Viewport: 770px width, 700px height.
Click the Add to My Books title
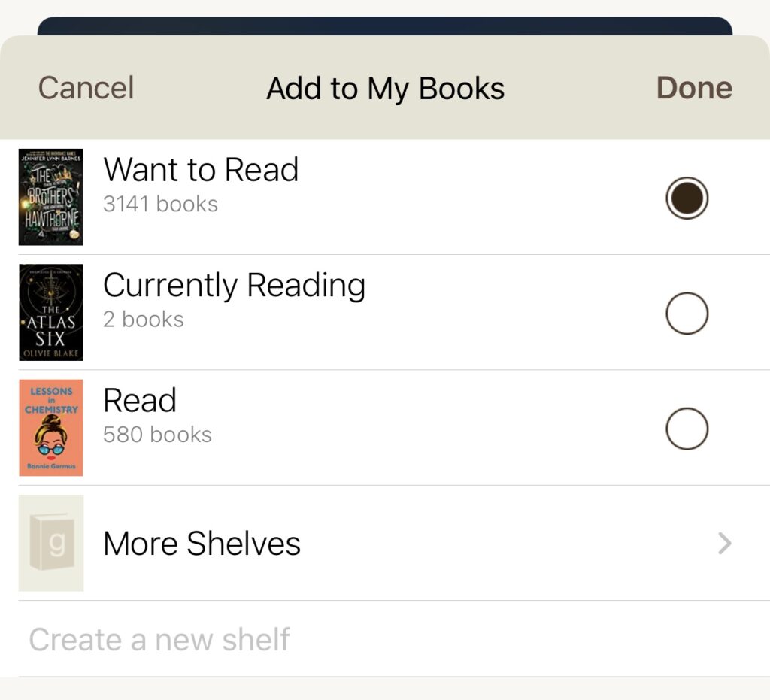385,89
